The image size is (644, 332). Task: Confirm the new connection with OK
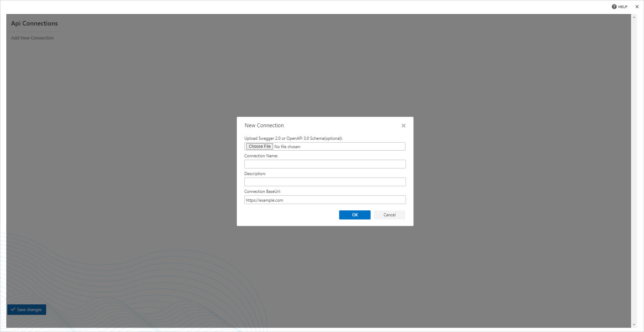(355, 215)
